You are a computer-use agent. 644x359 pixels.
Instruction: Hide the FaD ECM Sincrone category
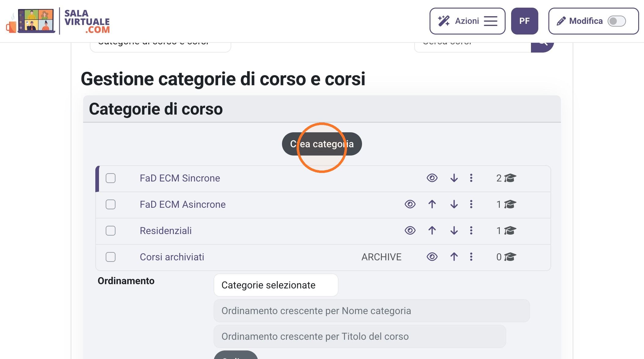432,178
